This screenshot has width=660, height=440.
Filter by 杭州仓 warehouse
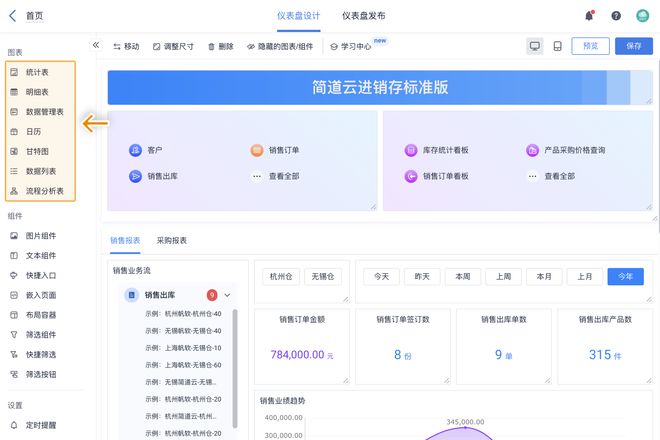[283, 276]
